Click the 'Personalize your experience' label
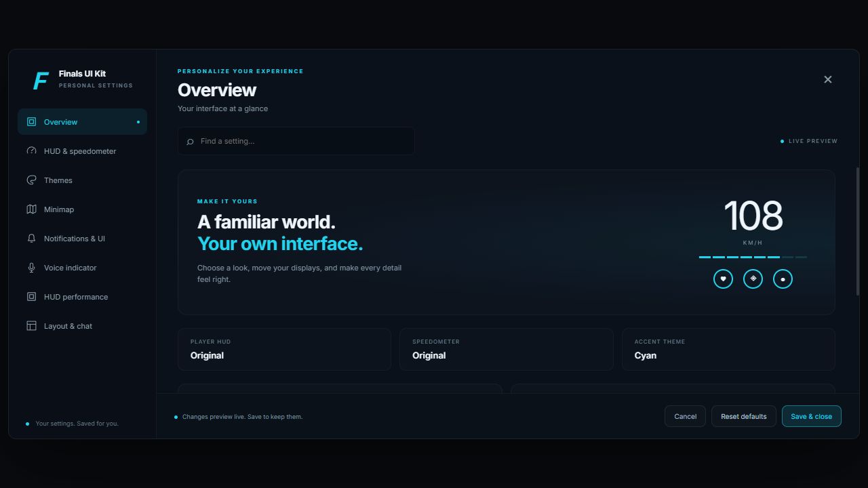Image resolution: width=868 pixels, height=488 pixels. (x=241, y=71)
